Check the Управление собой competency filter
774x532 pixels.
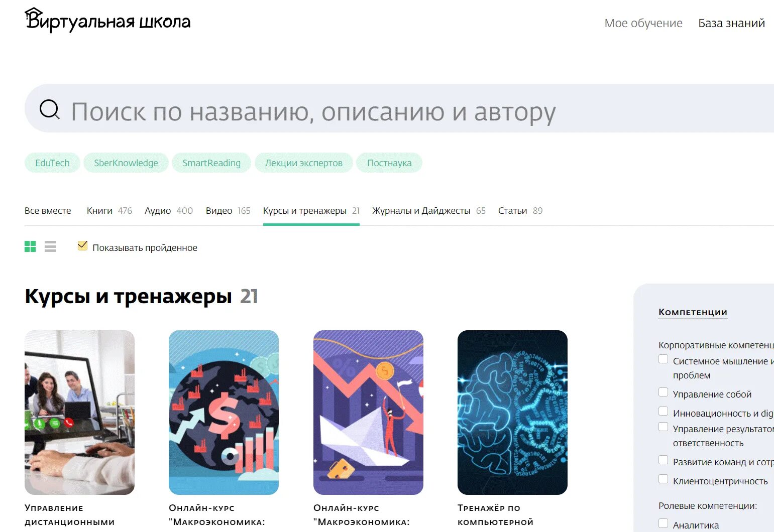[663, 392]
